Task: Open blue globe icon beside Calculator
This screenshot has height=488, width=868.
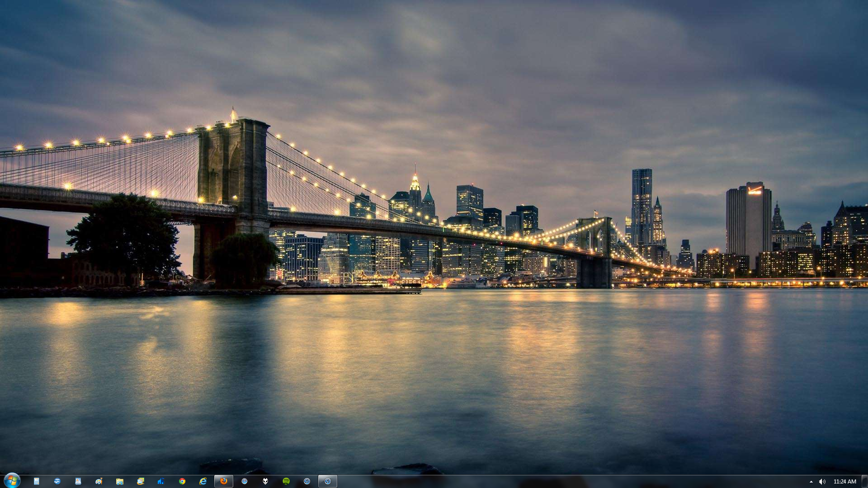Action: click(x=57, y=481)
